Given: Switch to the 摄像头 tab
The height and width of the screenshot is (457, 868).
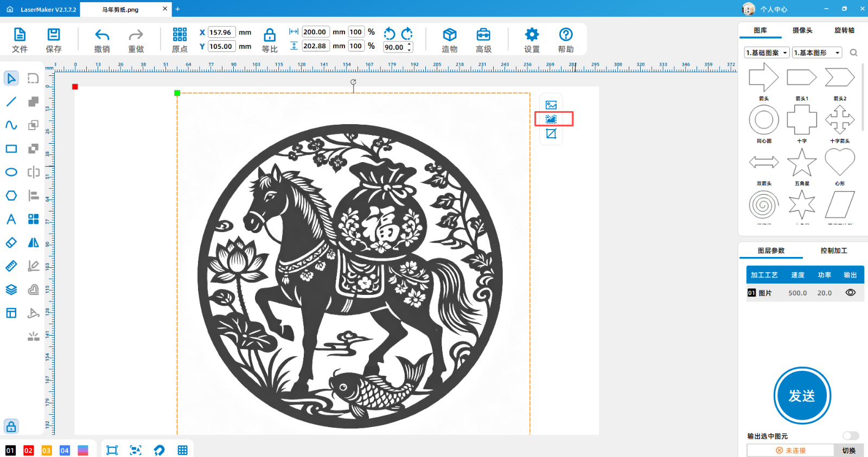Looking at the screenshot, I should point(802,30).
